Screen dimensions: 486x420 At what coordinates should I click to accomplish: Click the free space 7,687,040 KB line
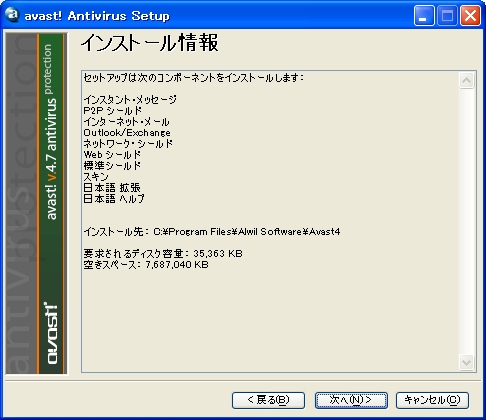[x=146, y=265]
